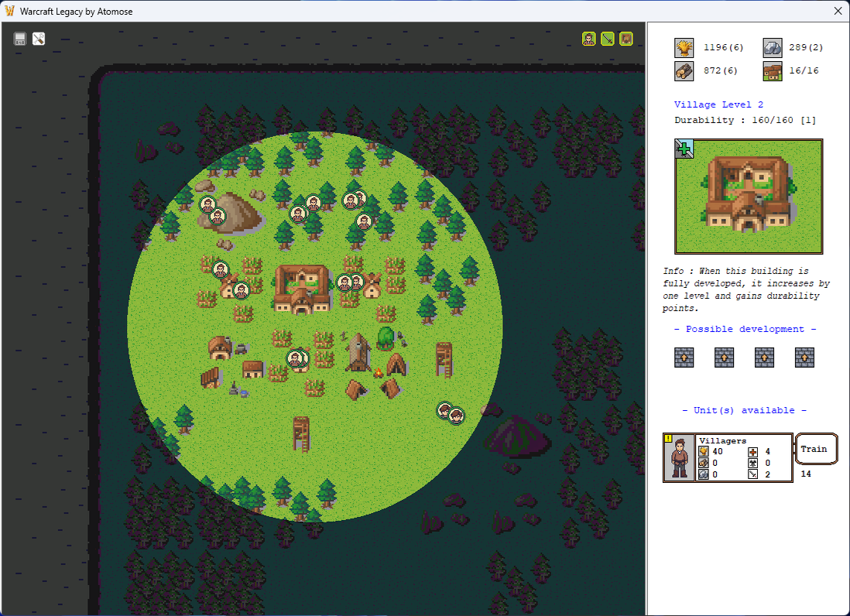This screenshot has width=850, height=616.
Task: Click the fourth brick upgrade development icon
Action: (804, 358)
